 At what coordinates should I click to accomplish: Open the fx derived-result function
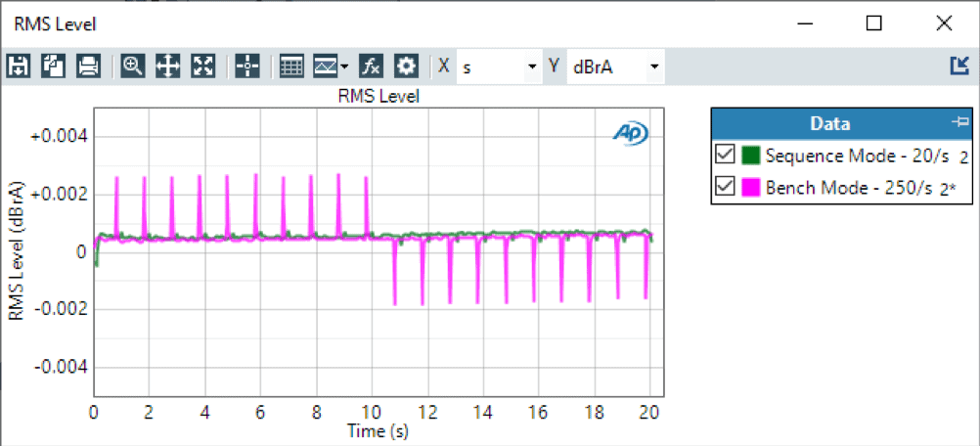point(371,67)
